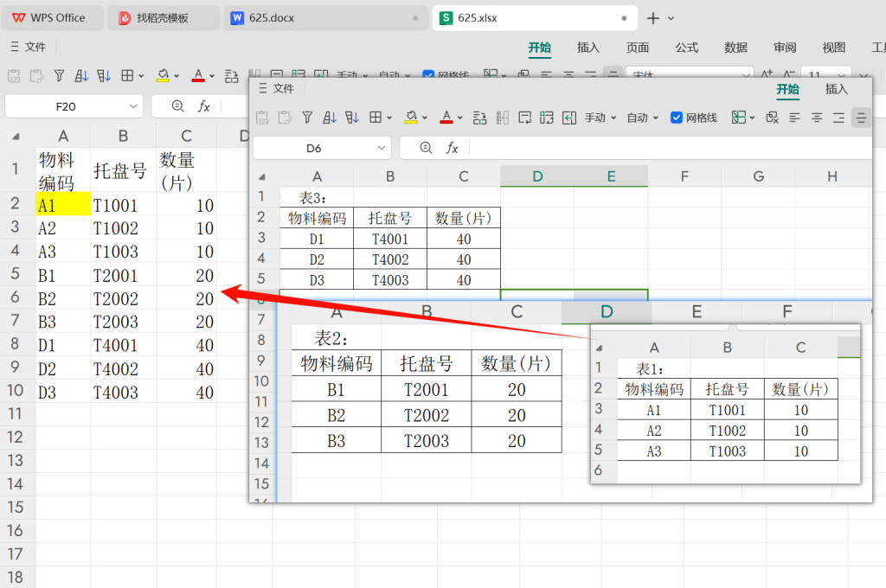Select Format Painter in the front window toolbar
The height and width of the screenshot is (588, 886).
click(x=285, y=118)
